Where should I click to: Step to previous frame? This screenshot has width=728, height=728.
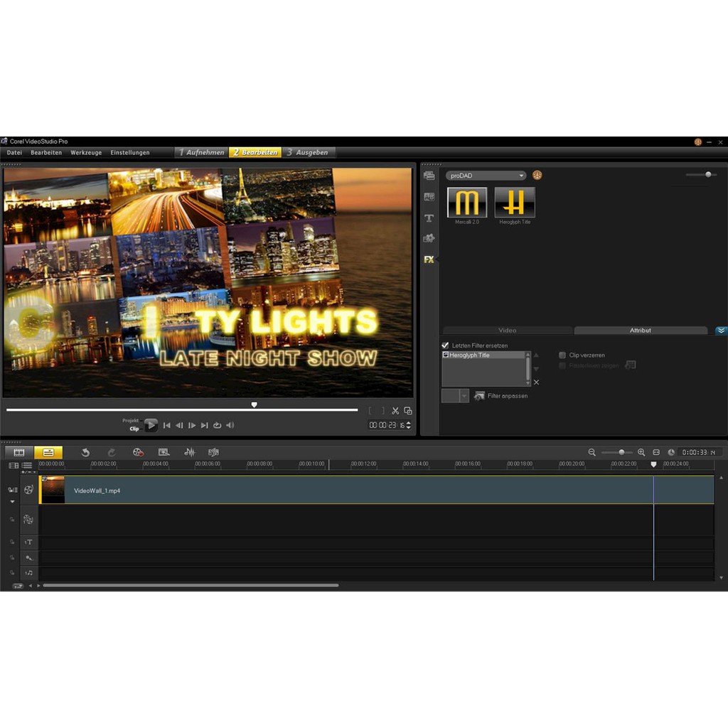coord(179,425)
